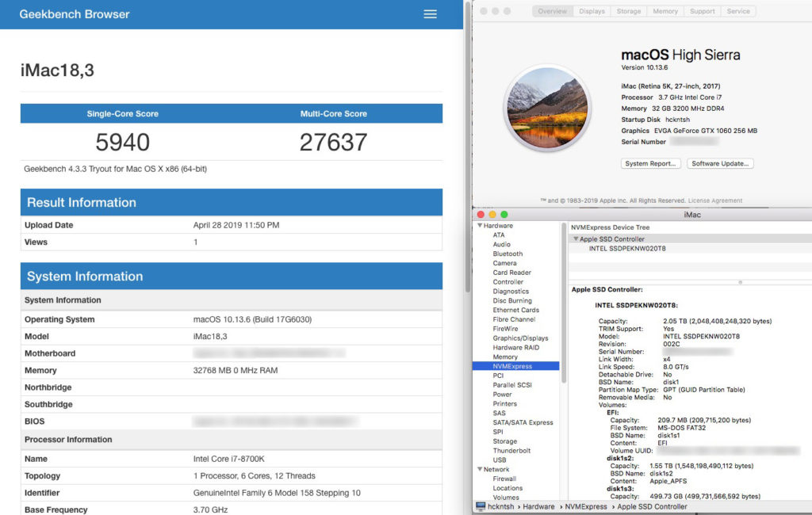Click the Software Update button
This screenshot has height=515, width=812.
coord(720,163)
